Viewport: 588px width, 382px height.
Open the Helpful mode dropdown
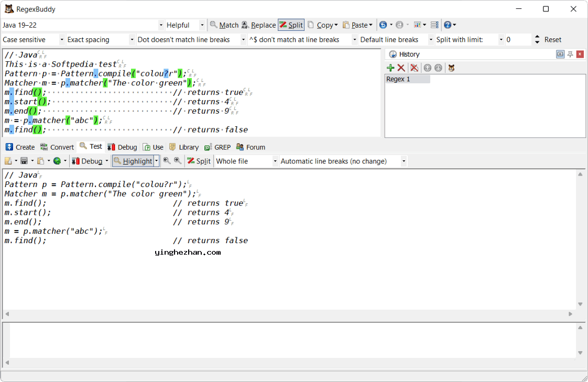click(202, 25)
